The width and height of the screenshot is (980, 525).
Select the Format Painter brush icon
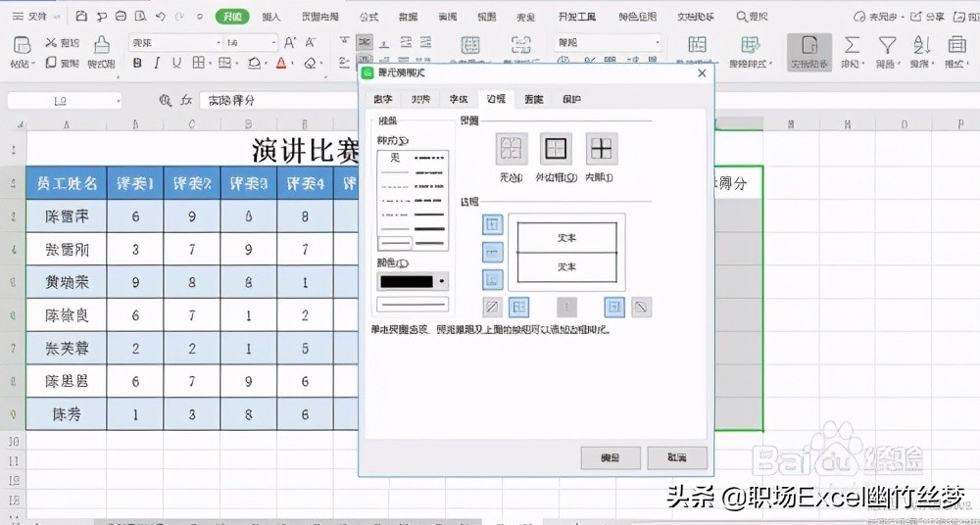tap(101, 45)
